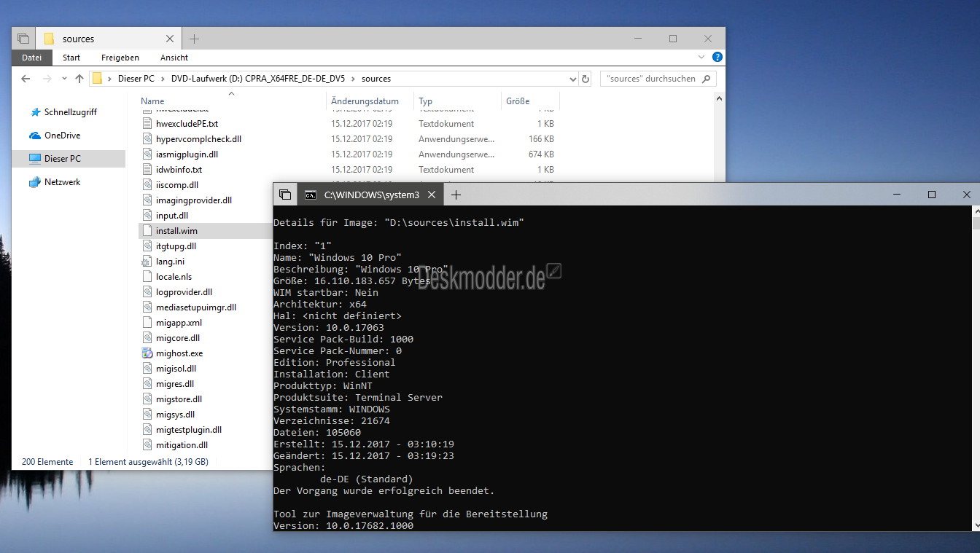This screenshot has width=980, height=553.
Task: Open the Freigeben ribbon tab
Action: coord(120,58)
